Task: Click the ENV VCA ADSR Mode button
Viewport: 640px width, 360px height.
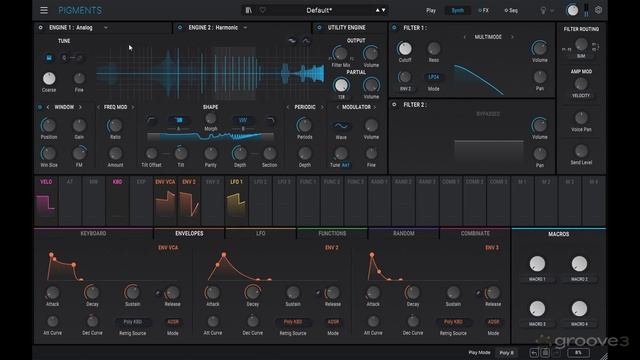Action: click(173, 322)
